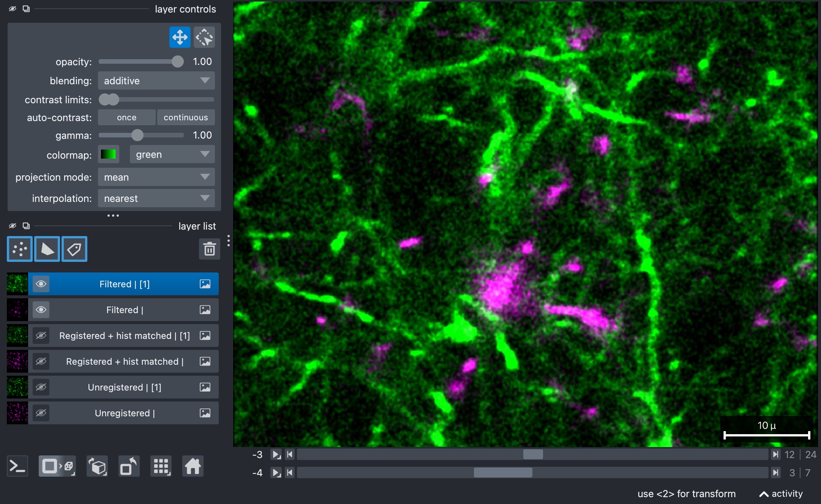Show the Unregistered | [1] layer
821x504 pixels.
tap(41, 387)
